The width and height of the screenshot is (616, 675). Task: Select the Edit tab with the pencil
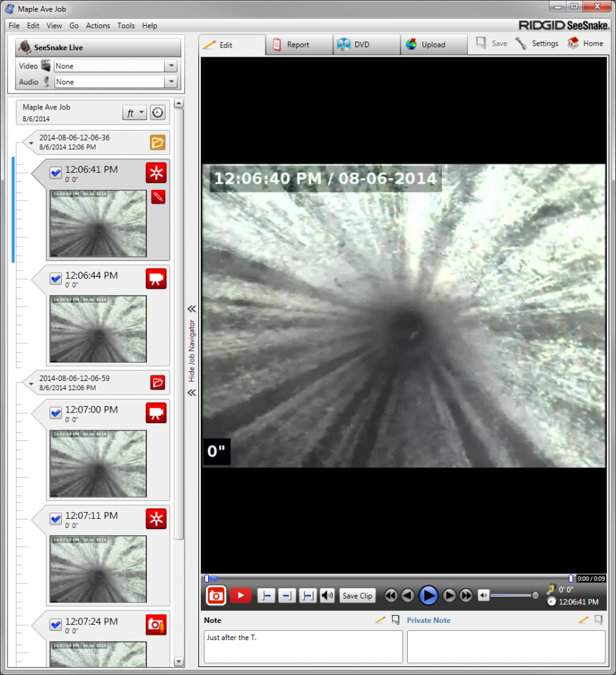point(232,45)
